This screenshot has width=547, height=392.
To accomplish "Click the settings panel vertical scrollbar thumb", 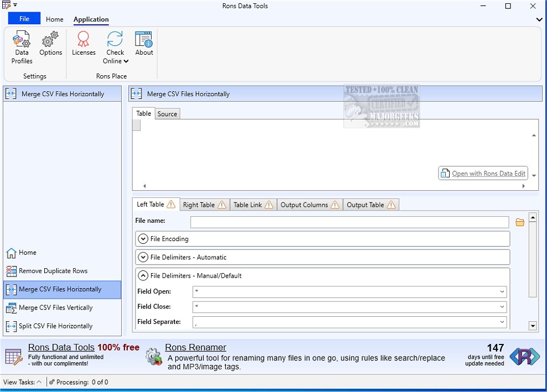I will (x=533, y=260).
